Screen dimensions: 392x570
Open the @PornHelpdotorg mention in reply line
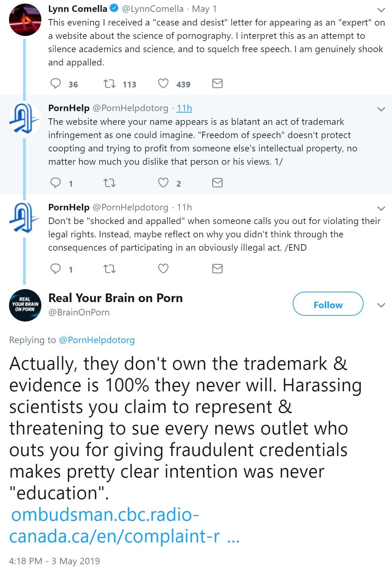(96, 340)
